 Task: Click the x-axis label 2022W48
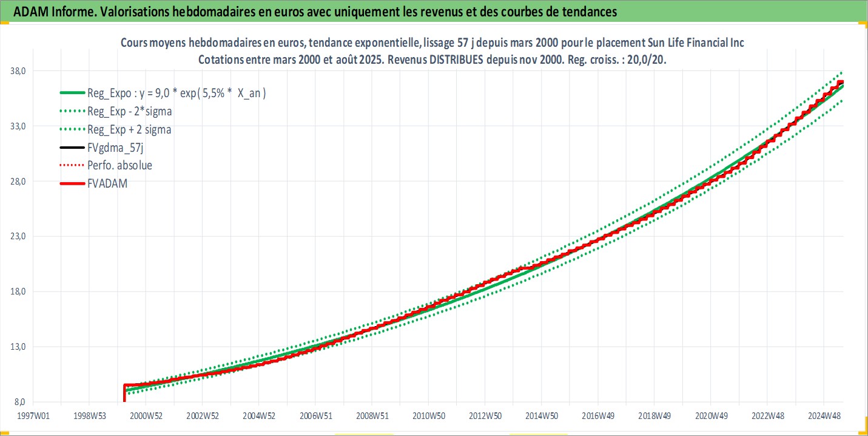click(x=767, y=415)
